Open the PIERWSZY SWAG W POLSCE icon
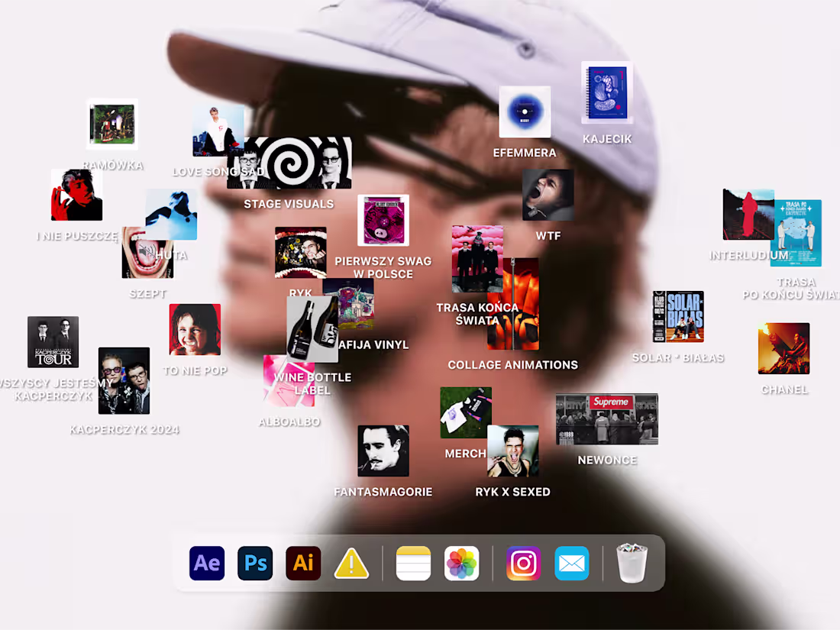Viewport: 840px width, 630px height. coord(383,220)
